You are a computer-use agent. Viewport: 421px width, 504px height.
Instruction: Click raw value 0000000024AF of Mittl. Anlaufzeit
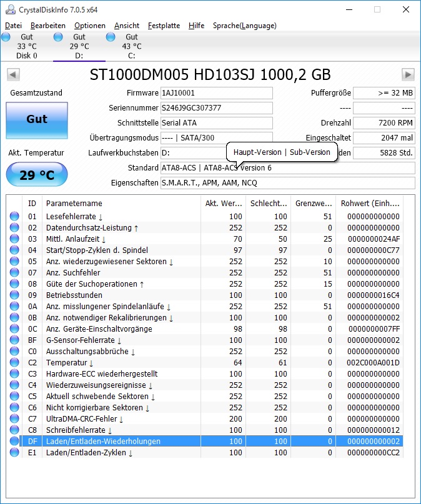(x=374, y=239)
